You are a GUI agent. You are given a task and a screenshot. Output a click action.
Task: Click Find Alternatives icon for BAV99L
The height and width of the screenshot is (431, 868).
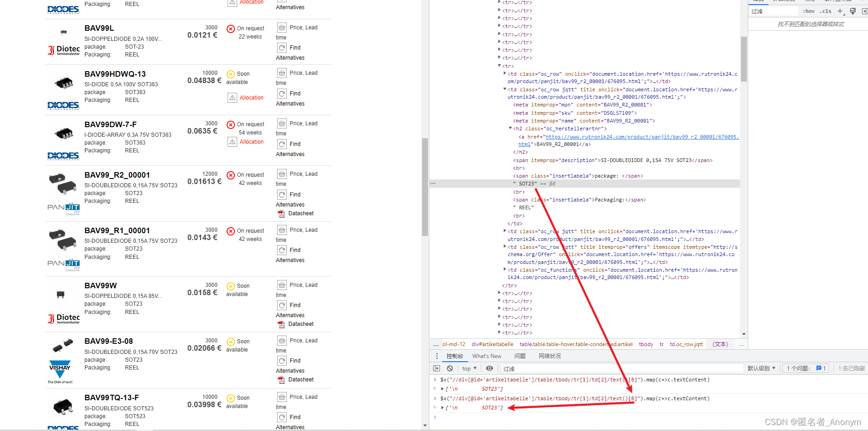pyautogui.click(x=282, y=48)
